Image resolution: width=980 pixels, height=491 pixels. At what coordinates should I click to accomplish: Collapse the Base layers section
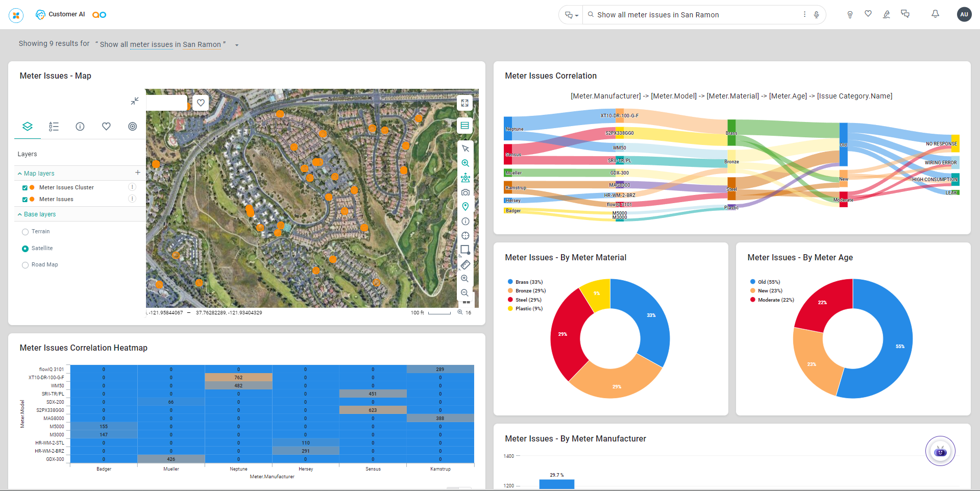[20, 214]
